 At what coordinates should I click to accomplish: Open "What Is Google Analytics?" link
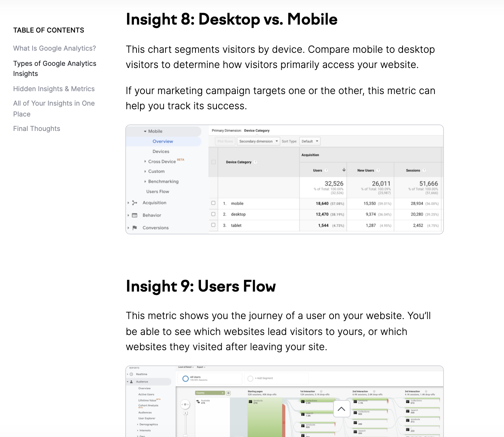coord(55,48)
